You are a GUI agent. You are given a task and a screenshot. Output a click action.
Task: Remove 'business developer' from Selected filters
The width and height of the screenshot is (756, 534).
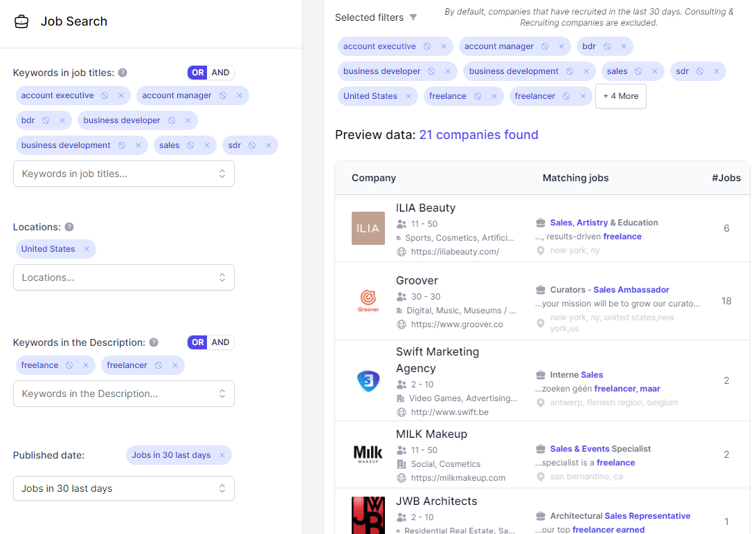click(x=448, y=71)
